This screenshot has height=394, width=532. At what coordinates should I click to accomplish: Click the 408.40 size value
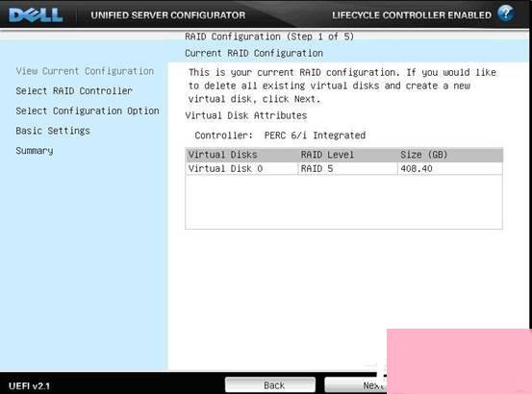pos(417,168)
